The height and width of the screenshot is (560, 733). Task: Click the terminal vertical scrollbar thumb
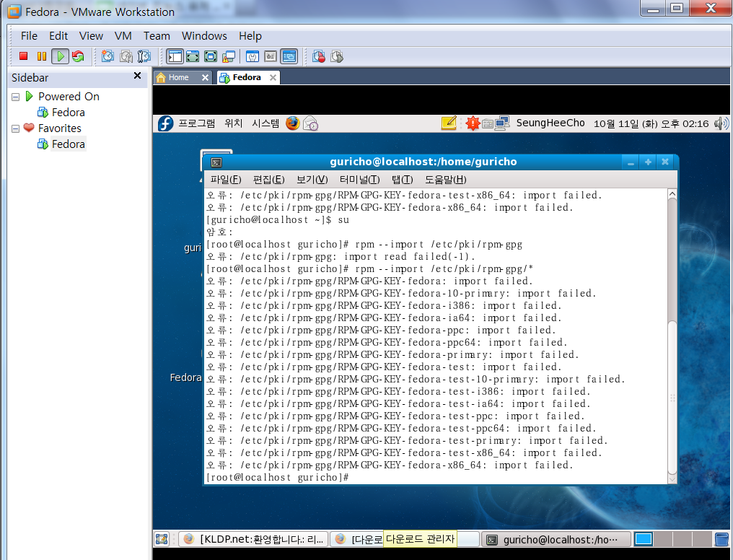coord(672,398)
